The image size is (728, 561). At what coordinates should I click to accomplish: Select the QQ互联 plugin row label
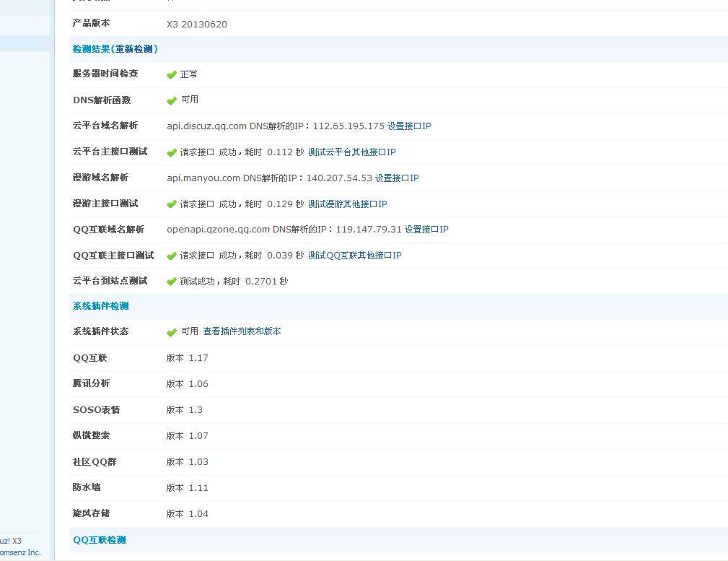(x=90, y=358)
